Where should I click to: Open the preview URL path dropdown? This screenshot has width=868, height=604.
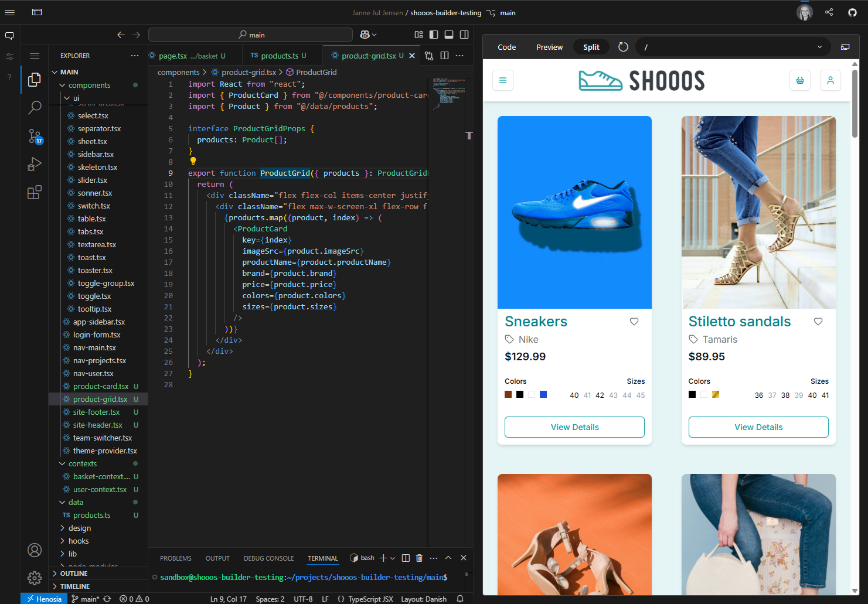pos(819,47)
